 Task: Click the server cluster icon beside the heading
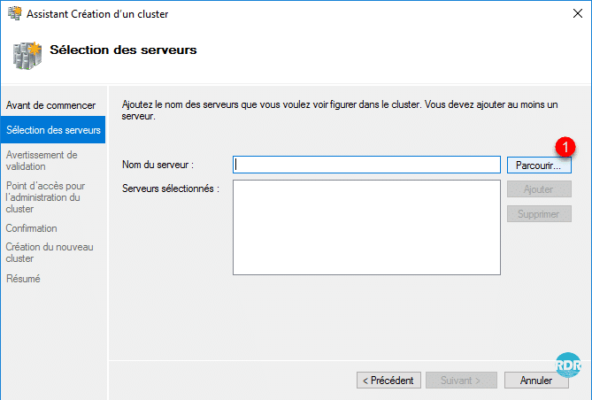click(x=27, y=56)
